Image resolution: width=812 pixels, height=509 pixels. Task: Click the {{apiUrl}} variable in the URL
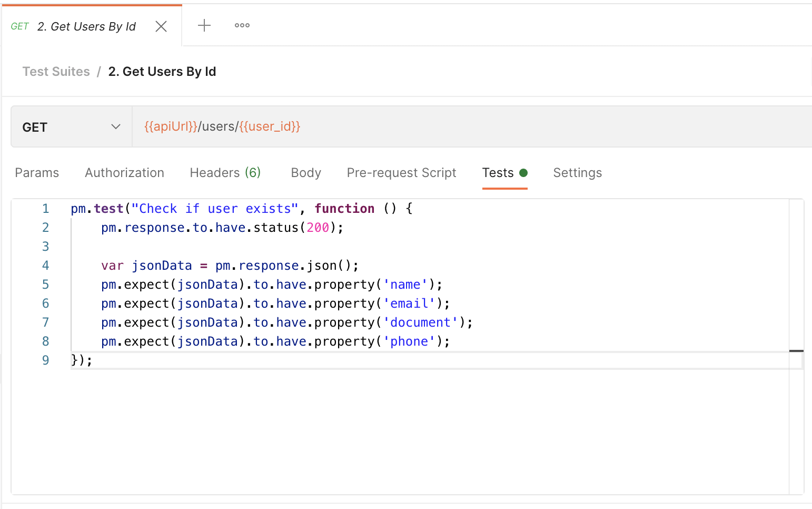pos(171,126)
